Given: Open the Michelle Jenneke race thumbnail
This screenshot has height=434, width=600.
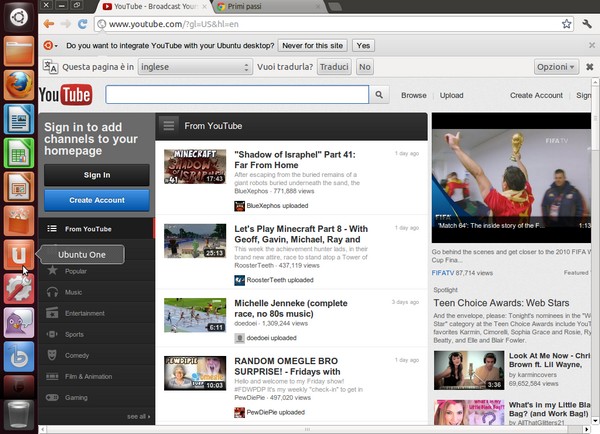Looking at the screenshot, I should coord(195,315).
